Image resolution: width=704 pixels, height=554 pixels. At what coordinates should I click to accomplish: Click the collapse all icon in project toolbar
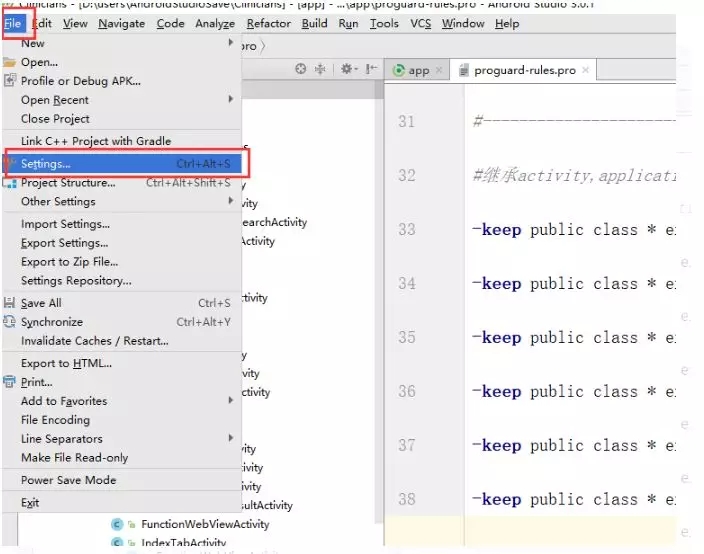coord(321,69)
